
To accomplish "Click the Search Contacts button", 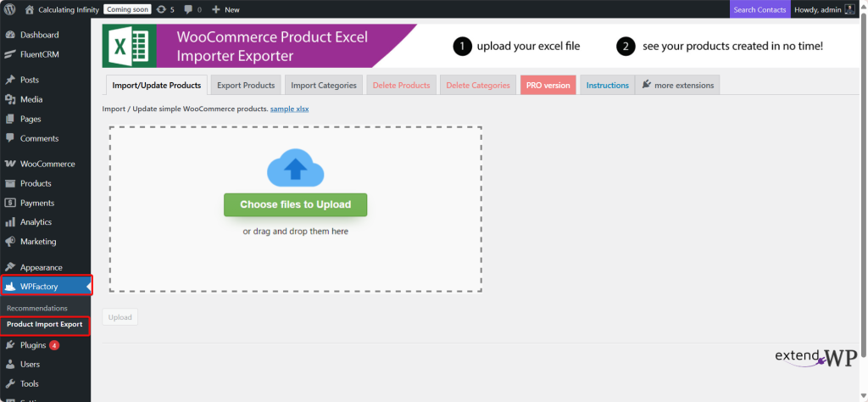I will 759,9.
